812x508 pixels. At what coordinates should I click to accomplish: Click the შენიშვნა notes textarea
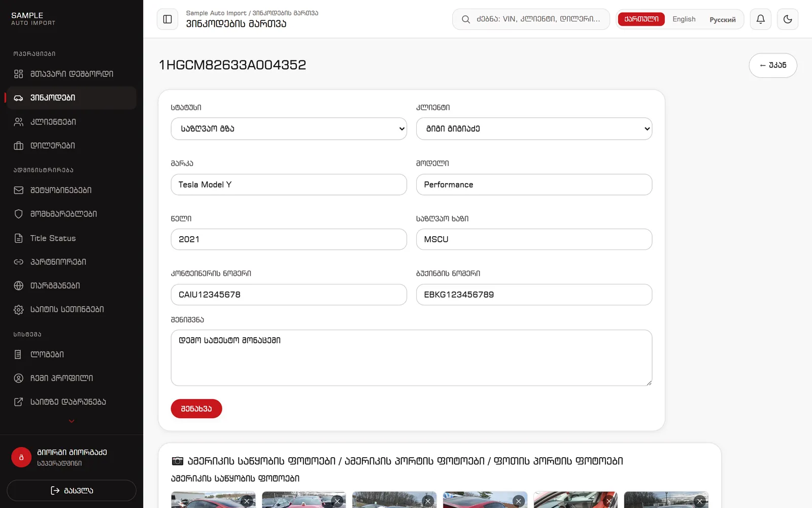tap(412, 358)
